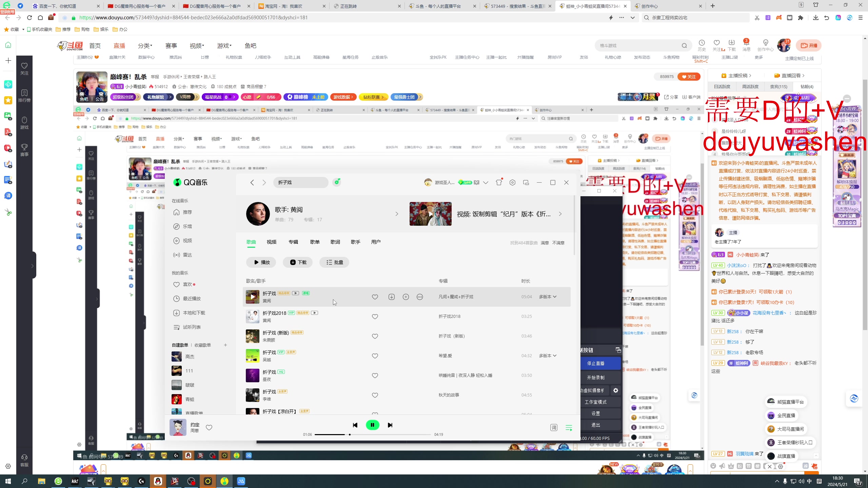The width and height of the screenshot is (868, 488).
Task: Toggle the 关注 follow button for streamer
Action: coord(689,77)
